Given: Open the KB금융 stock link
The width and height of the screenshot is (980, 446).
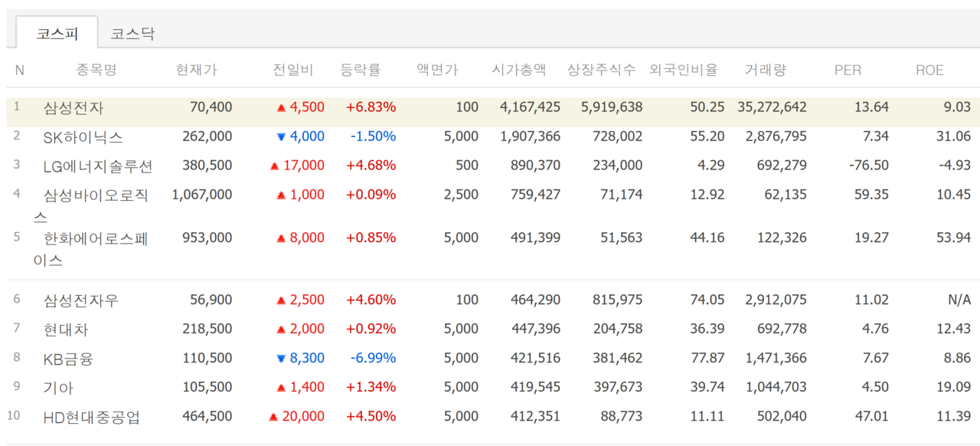Looking at the screenshot, I should pyautogui.click(x=68, y=359).
